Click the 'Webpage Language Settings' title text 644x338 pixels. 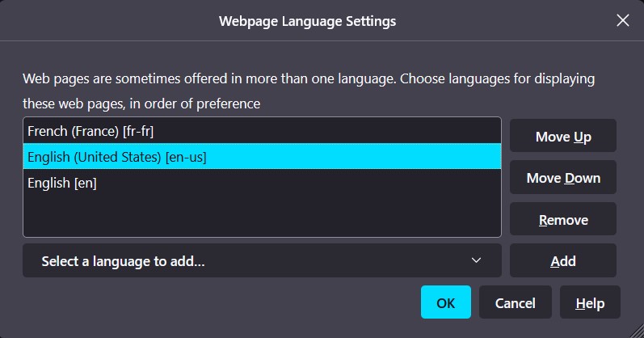tap(307, 20)
